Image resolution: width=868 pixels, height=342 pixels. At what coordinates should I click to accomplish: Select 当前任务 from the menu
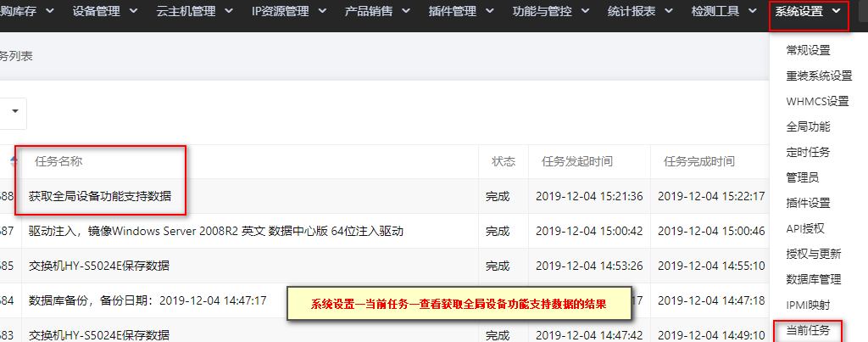[808, 331]
